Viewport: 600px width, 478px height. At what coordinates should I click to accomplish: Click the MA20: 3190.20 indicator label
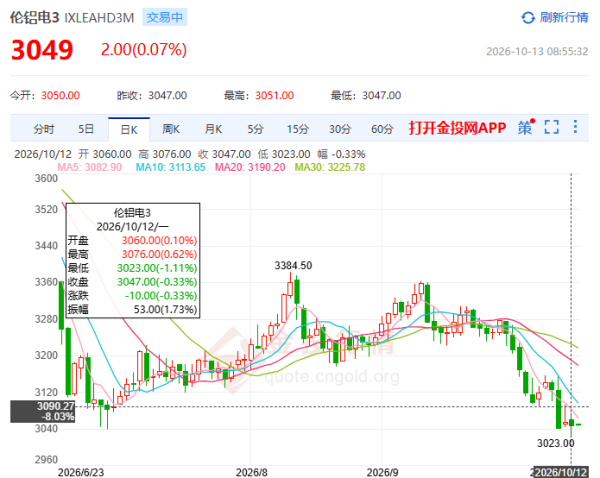pos(250,168)
